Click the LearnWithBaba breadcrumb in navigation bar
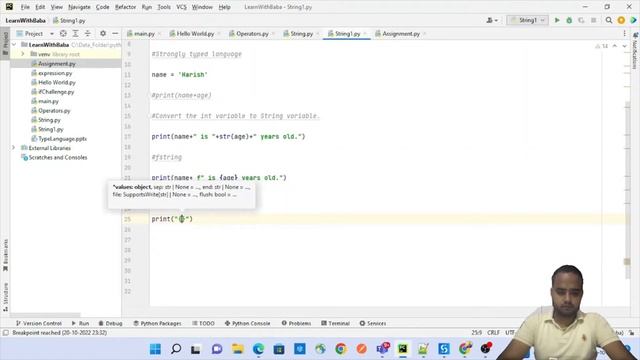 point(25,20)
